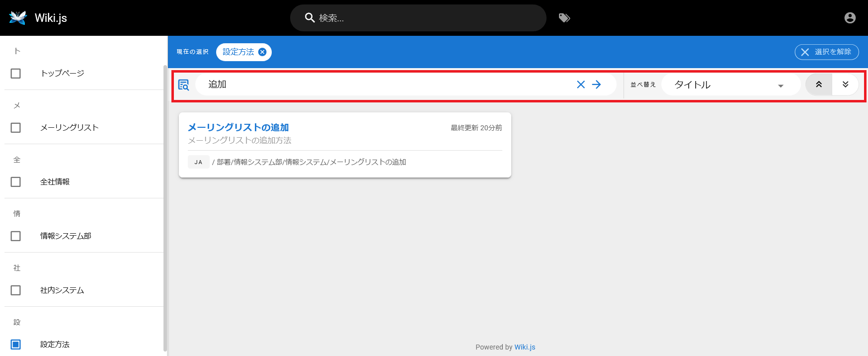Remove the 設定方法 tag chip
868x356 pixels.
click(262, 52)
